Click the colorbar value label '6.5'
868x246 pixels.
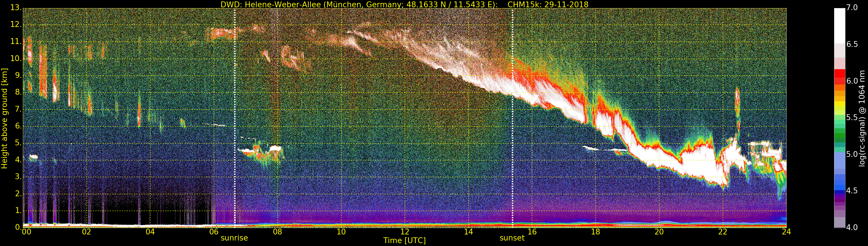[x=852, y=44]
